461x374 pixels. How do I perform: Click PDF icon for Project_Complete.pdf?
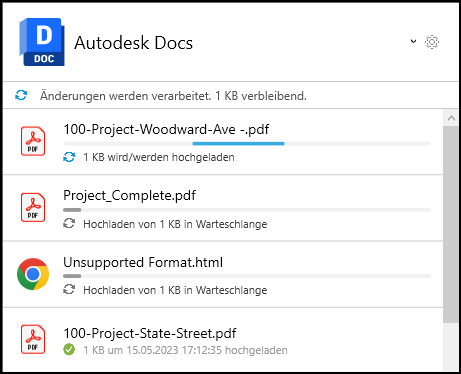33,207
